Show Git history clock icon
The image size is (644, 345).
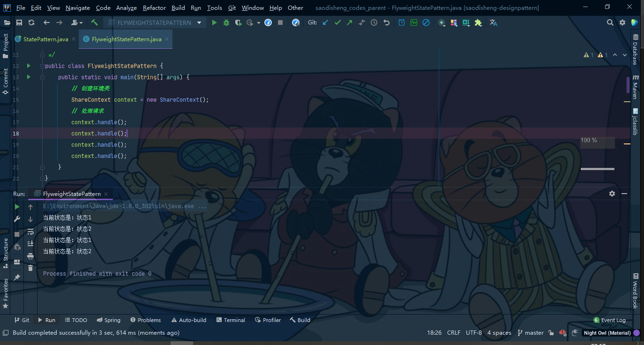tap(374, 22)
